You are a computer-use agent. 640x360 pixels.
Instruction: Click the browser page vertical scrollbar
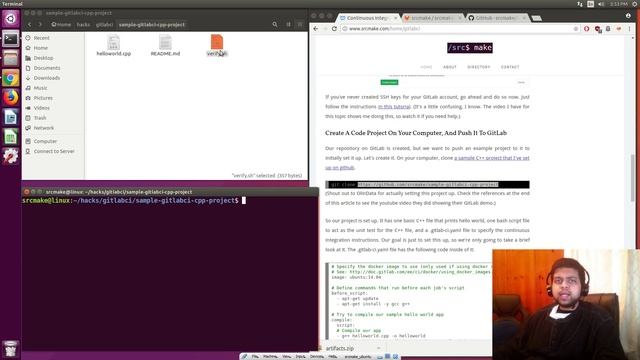tap(633, 178)
